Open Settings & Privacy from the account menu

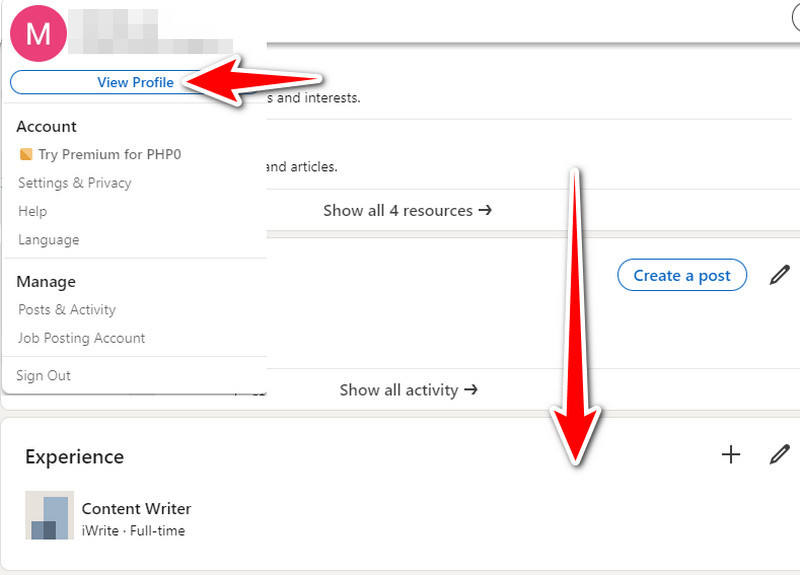(74, 183)
